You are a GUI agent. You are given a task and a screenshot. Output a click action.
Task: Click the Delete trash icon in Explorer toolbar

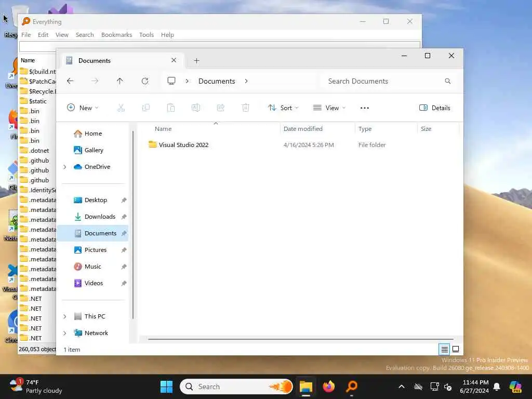[x=246, y=108]
